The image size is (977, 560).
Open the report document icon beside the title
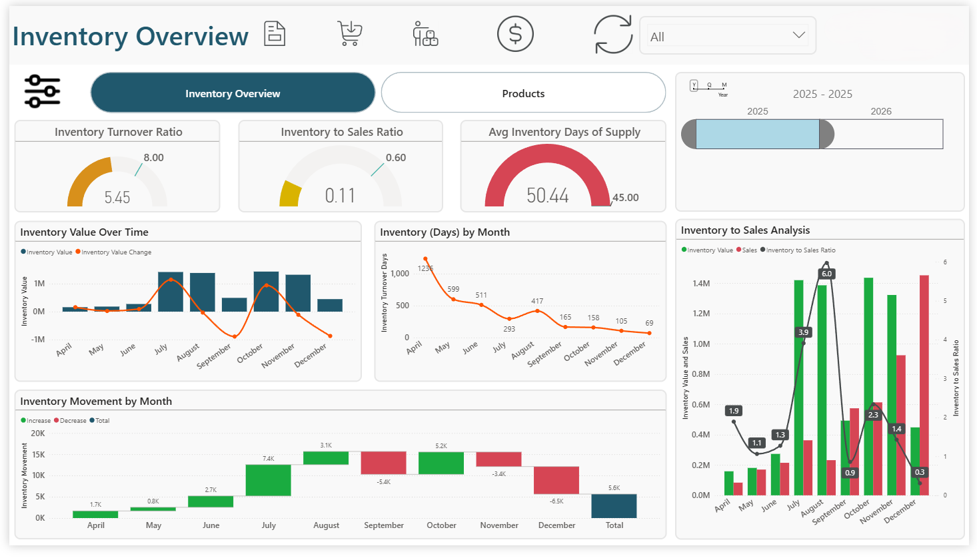274,33
